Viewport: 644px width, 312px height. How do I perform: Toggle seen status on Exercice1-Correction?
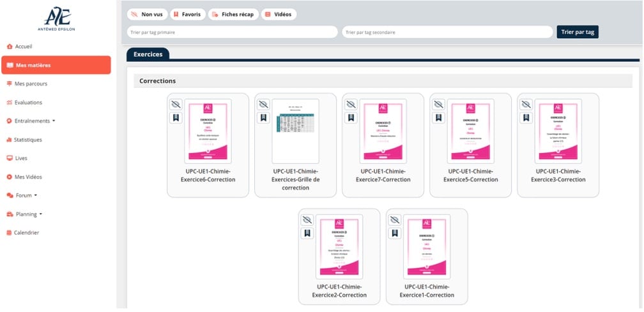(x=395, y=219)
